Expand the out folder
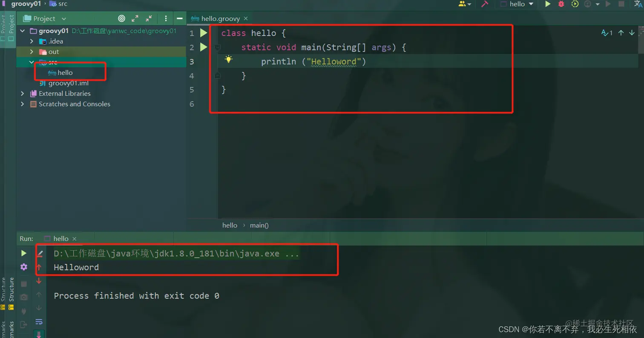 tap(32, 52)
